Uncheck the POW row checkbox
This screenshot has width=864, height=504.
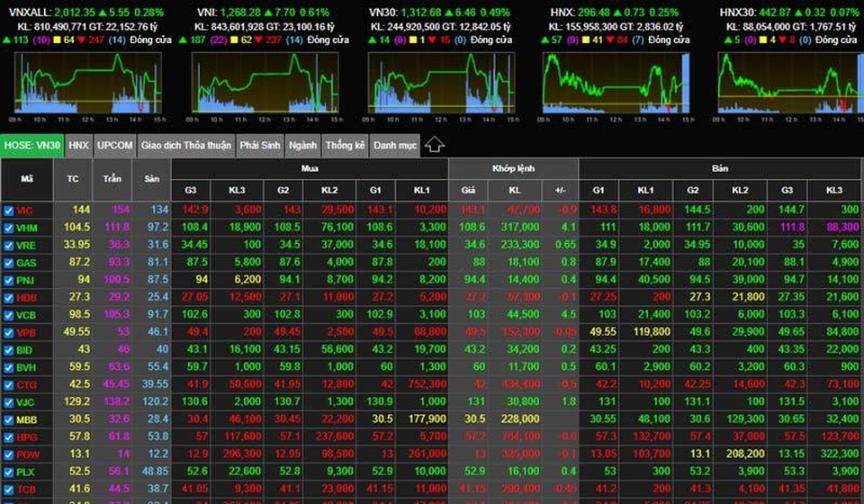tap(8, 455)
